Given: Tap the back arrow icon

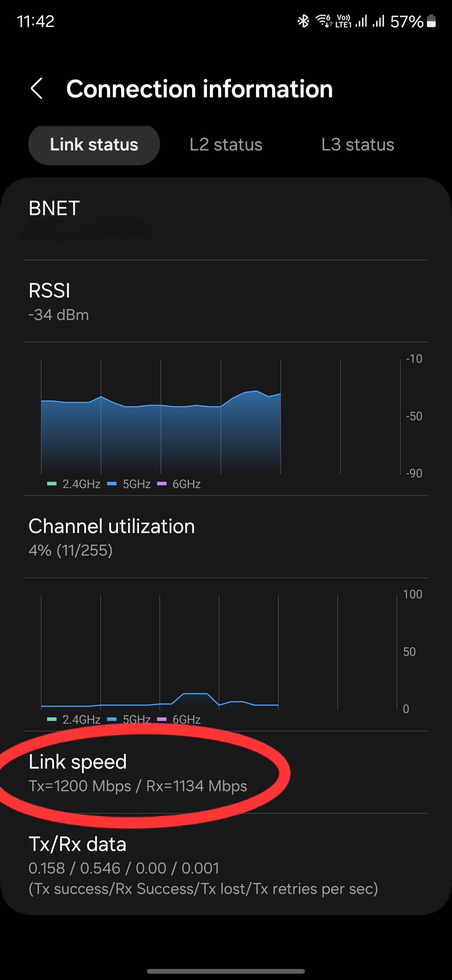Looking at the screenshot, I should (36, 89).
